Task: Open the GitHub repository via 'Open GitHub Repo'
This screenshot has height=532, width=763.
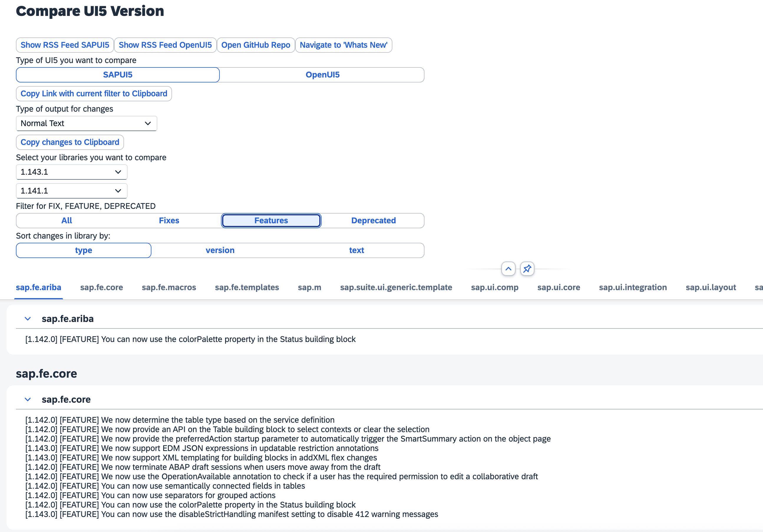Action: (256, 45)
